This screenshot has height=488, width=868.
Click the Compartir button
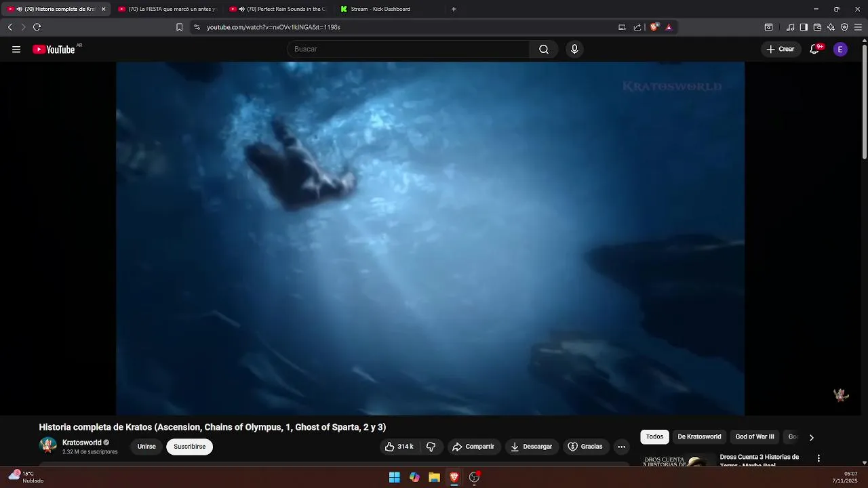tap(473, 447)
